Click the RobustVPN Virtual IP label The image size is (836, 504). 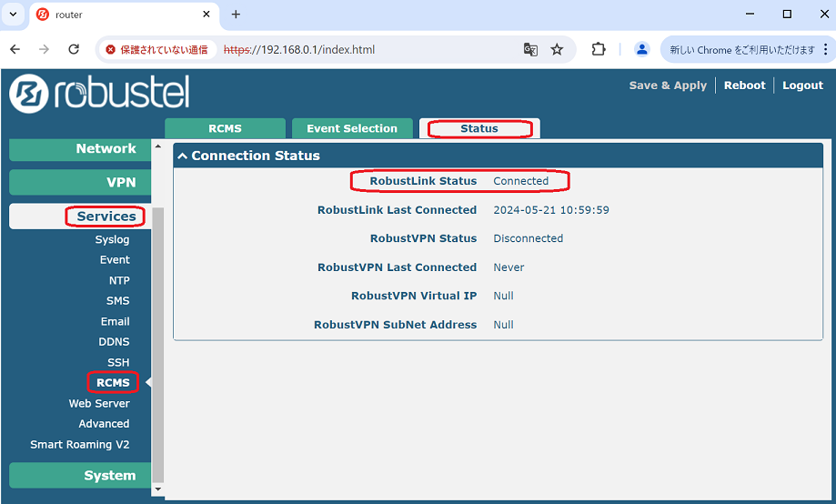pos(414,296)
